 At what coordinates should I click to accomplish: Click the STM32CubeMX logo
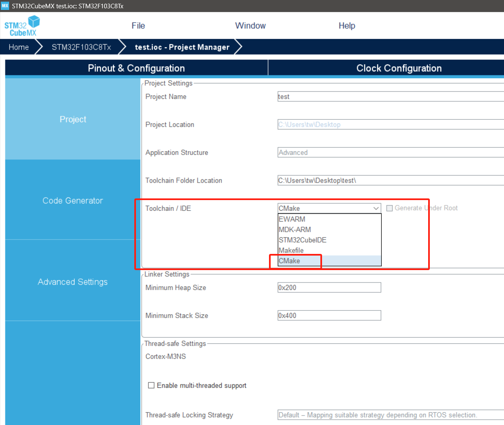pyautogui.click(x=22, y=26)
